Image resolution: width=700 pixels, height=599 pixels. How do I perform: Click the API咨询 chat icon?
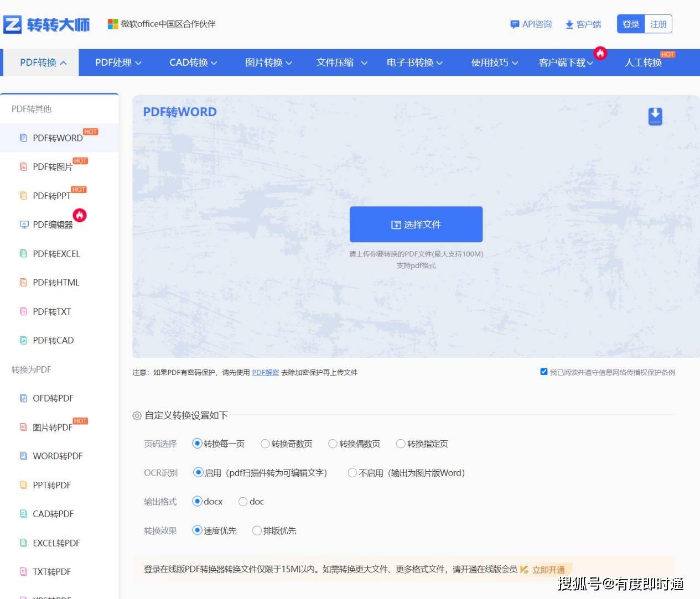click(515, 24)
